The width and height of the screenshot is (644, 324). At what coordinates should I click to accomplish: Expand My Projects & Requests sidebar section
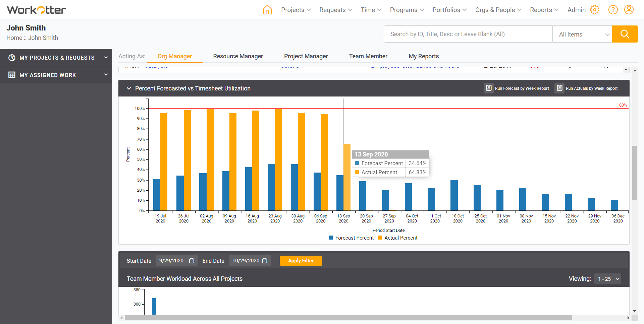[x=56, y=58]
